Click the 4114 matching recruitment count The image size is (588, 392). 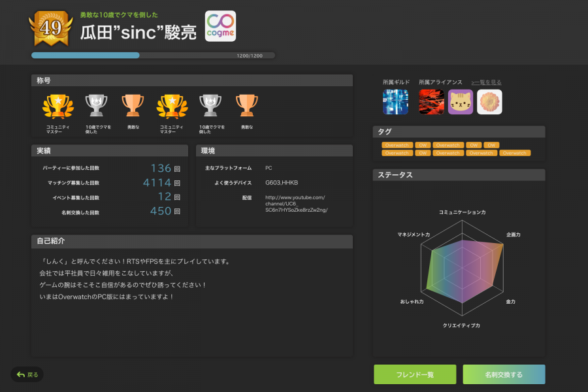pos(157,183)
